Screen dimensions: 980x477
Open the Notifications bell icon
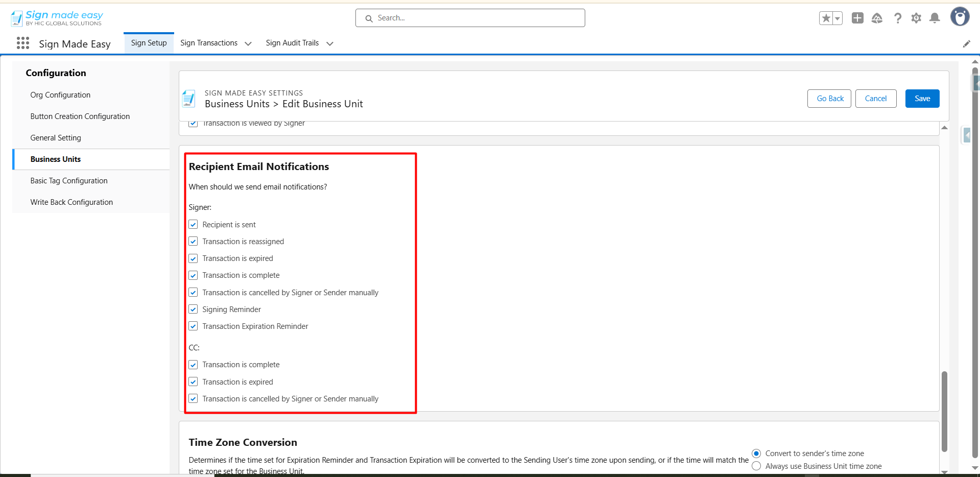tap(935, 18)
